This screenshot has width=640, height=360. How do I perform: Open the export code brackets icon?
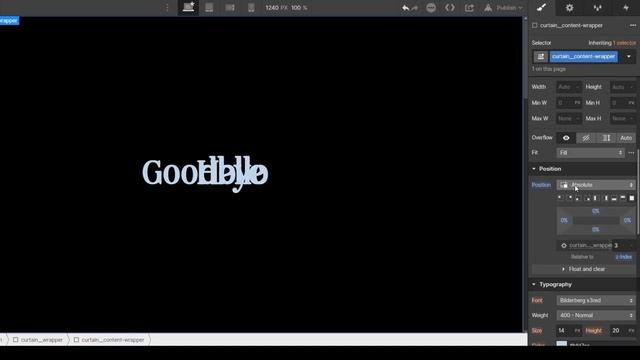[x=450, y=7]
